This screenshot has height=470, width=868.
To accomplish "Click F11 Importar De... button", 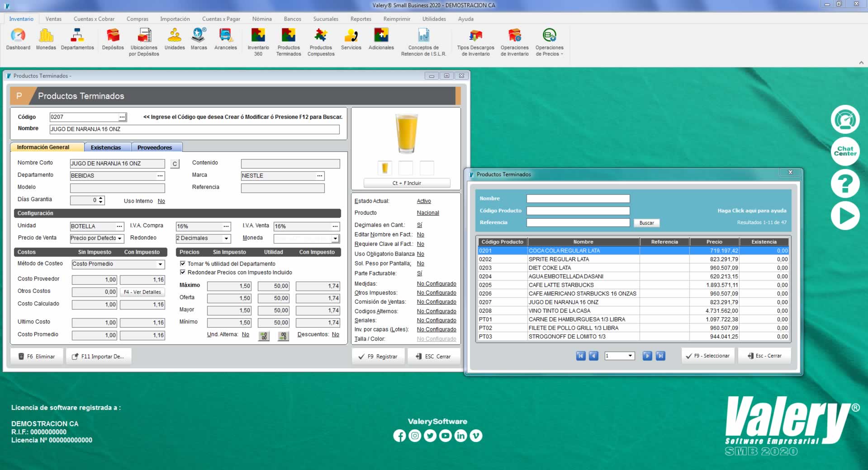I will point(98,357).
